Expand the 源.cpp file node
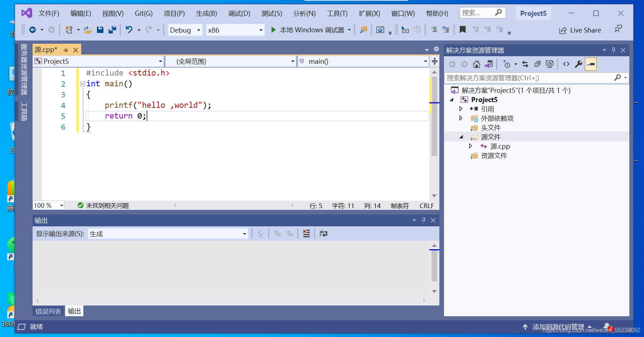The height and width of the screenshot is (337, 644). click(x=470, y=146)
